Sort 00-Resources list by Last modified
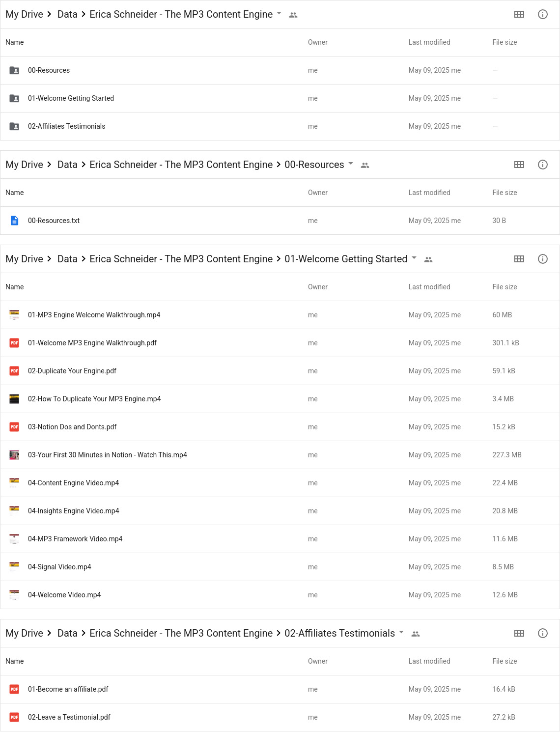560x756 pixels. tap(429, 193)
